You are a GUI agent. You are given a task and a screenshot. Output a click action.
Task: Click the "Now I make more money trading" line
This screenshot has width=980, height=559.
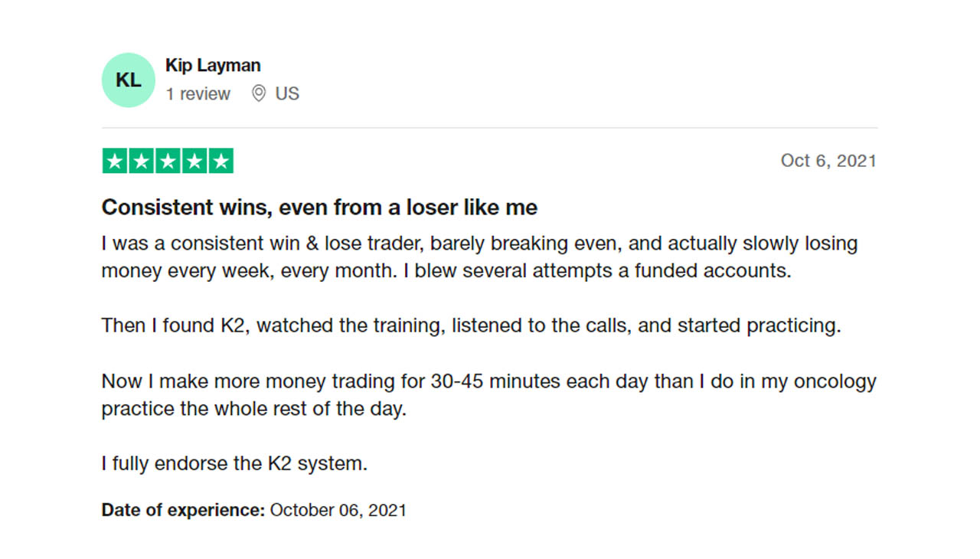[x=488, y=381]
